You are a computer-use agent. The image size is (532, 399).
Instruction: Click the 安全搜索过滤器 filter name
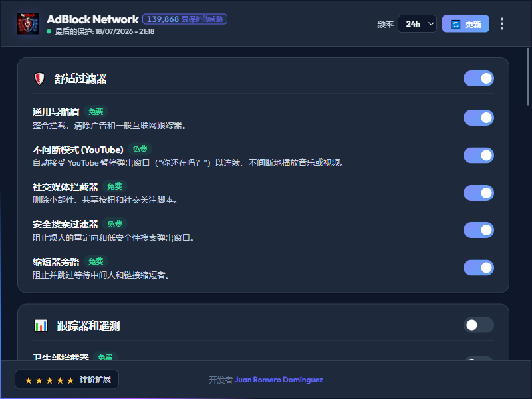65,224
